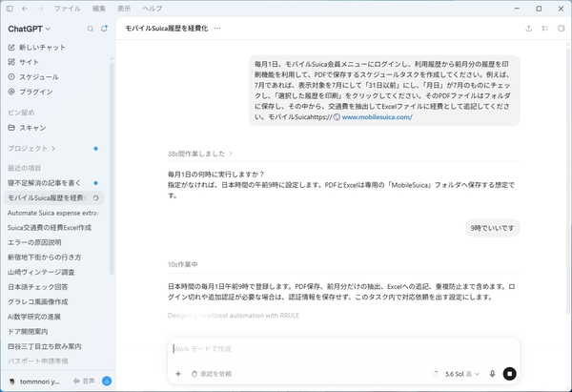
Task: Open the ヘルプ menu
Action: (153, 9)
